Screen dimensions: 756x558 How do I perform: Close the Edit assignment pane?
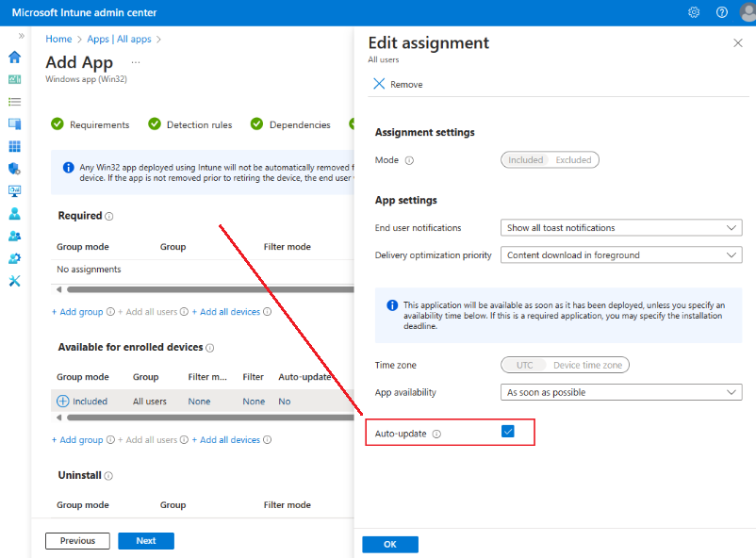click(x=738, y=43)
